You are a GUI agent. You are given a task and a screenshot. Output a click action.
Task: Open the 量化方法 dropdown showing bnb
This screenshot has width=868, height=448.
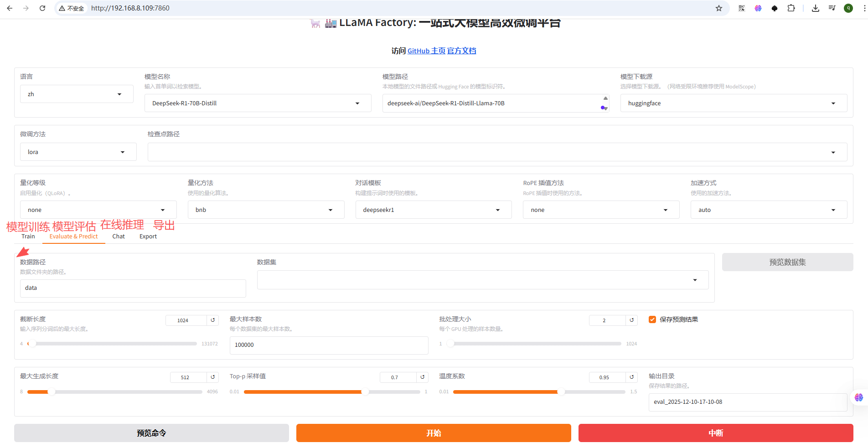pyautogui.click(x=266, y=210)
